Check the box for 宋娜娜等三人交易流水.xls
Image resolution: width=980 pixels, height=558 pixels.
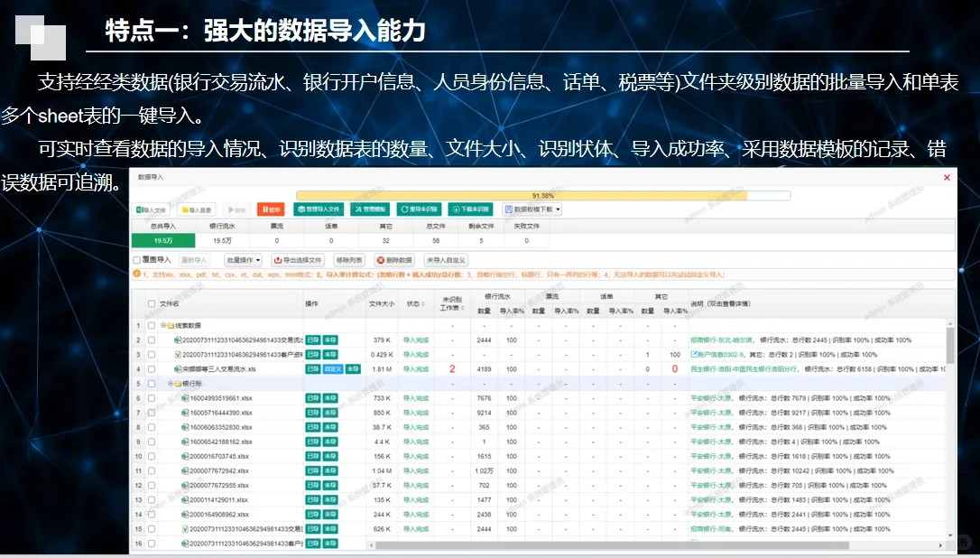[x=152, y=369]
